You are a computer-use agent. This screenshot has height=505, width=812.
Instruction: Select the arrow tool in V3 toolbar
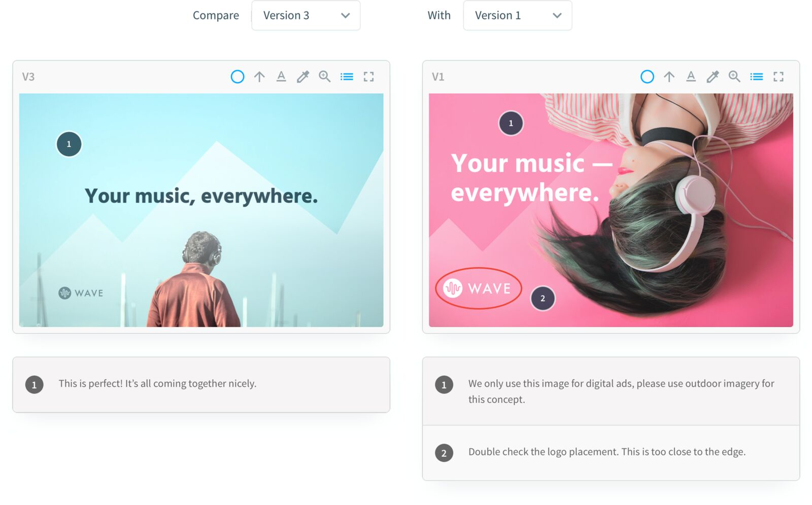pyautogui.click(x=259, y=77)
